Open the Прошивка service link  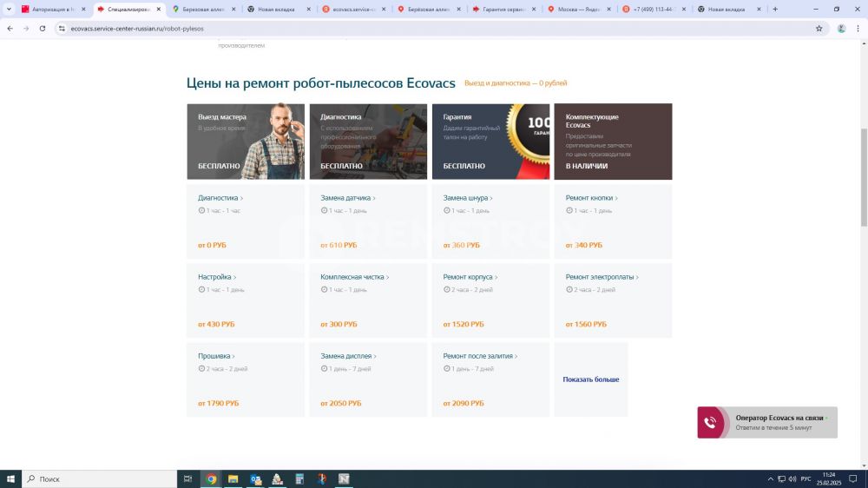(x=216, y=356)
